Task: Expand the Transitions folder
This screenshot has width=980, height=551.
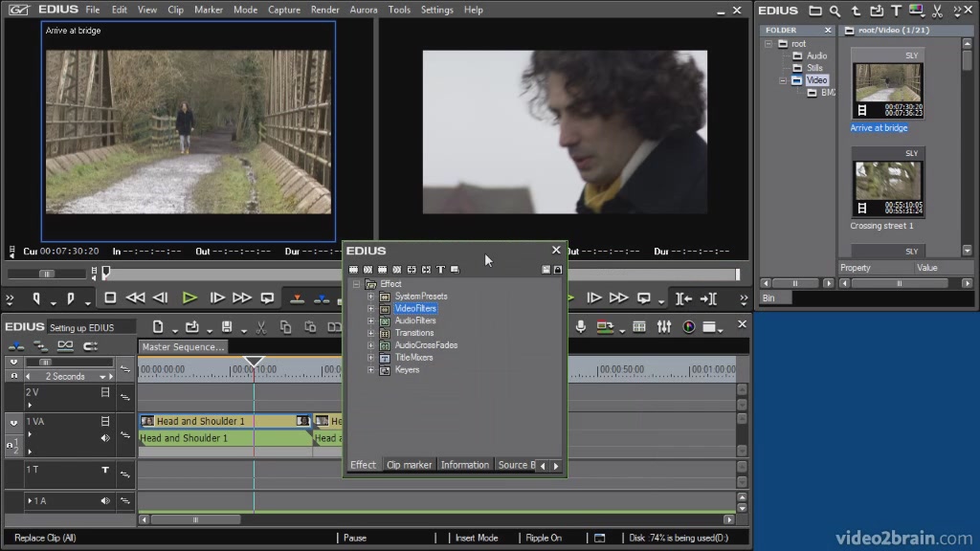Action: click(370, 333)
